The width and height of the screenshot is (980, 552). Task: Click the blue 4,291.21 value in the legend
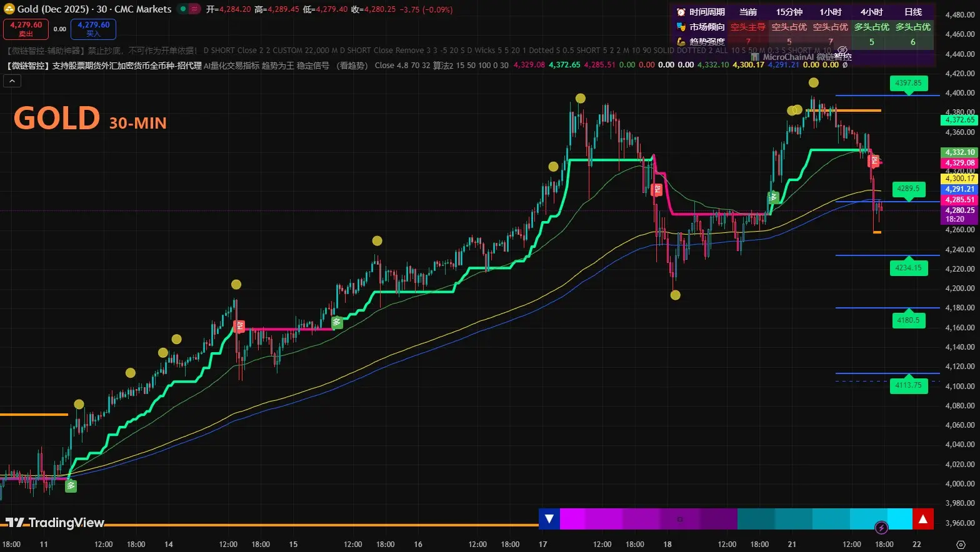[784, 65]
